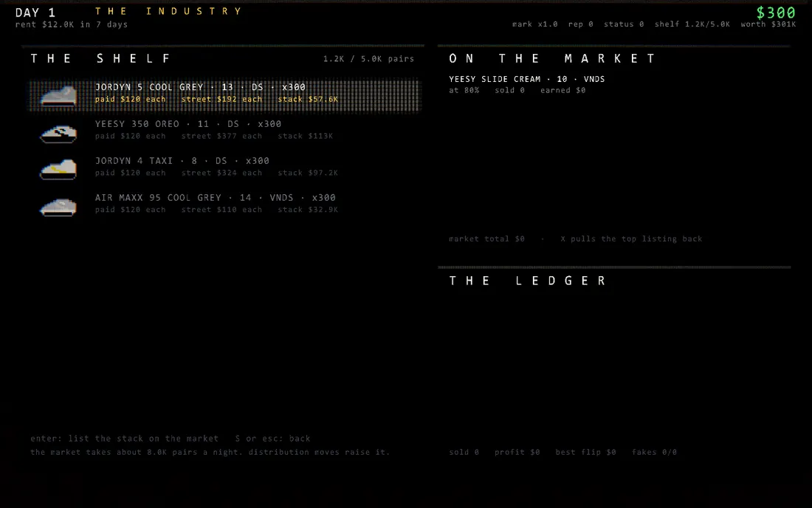
Task: Click the street $377 each value
Action: click(221, 136)
